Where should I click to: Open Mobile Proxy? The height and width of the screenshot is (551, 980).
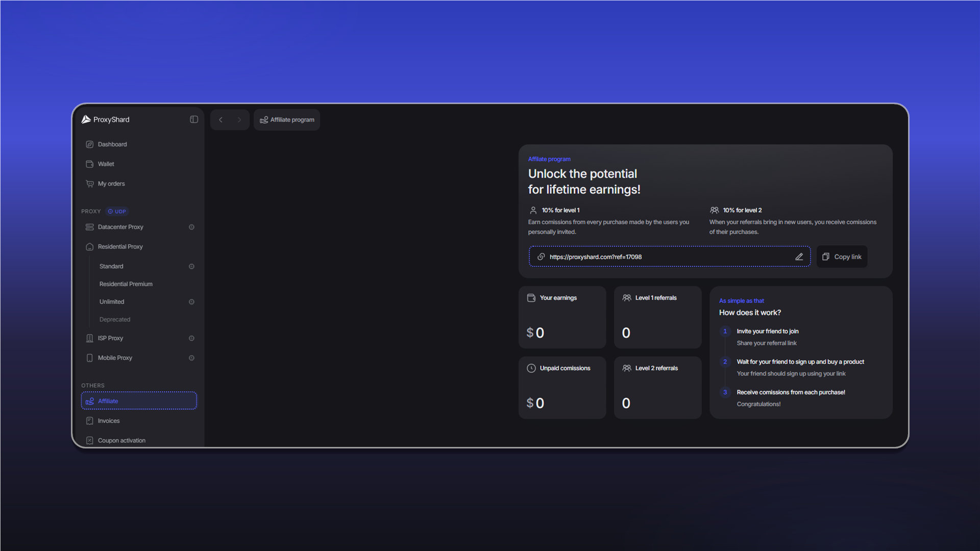point(115,358)
